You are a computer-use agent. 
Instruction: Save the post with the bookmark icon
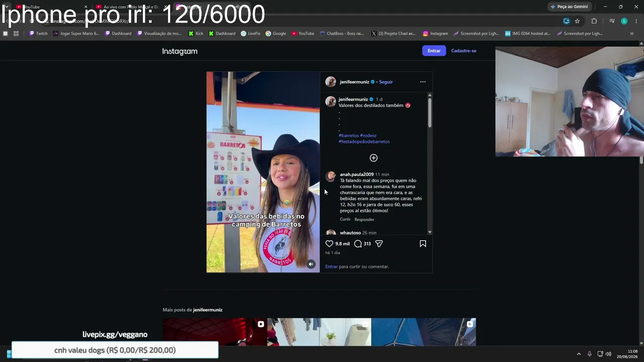423,244
